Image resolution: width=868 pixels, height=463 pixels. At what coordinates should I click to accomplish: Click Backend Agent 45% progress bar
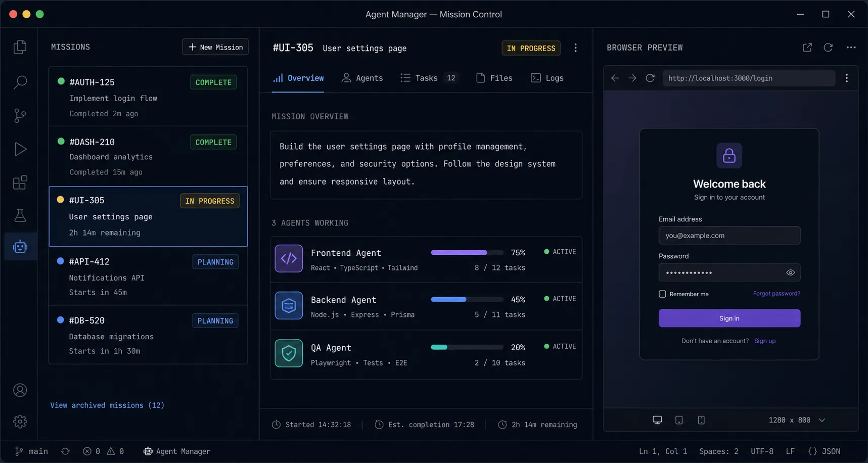[467, 299]
